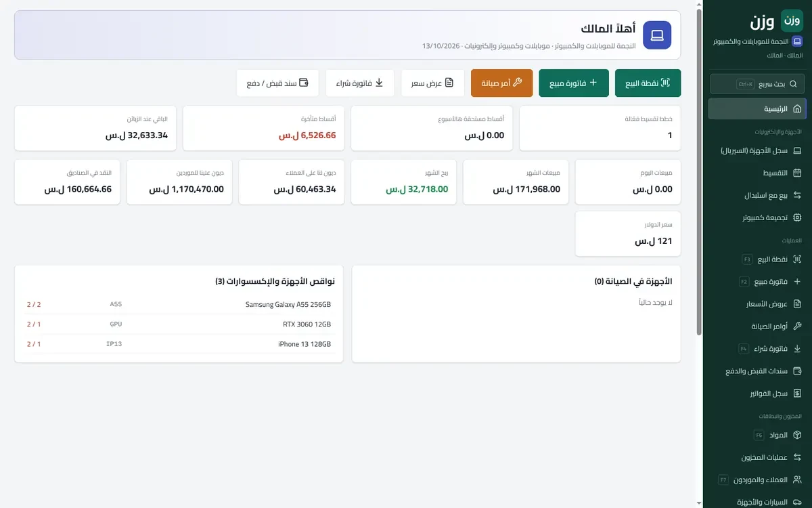Image resolution: width=812 pixels, height=508 pixels.
Task: Click the box icon next to المواد
Action: click(x=797, y=435)
